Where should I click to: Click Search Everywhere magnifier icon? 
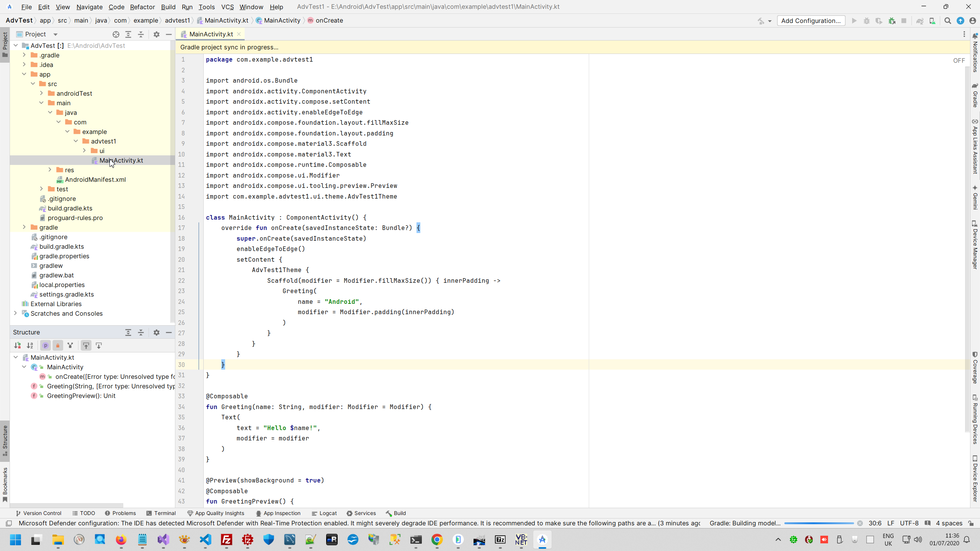pos(947,21)
